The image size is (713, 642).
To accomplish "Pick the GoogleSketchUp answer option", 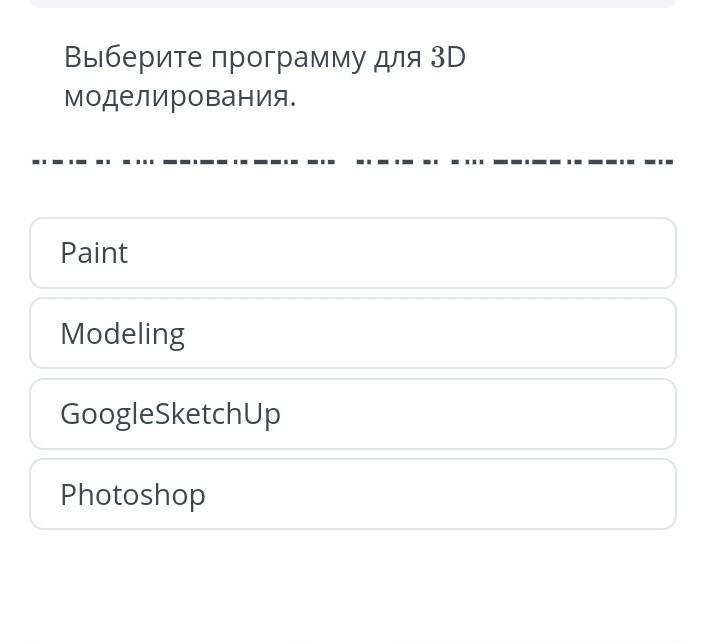I will 353,414.
